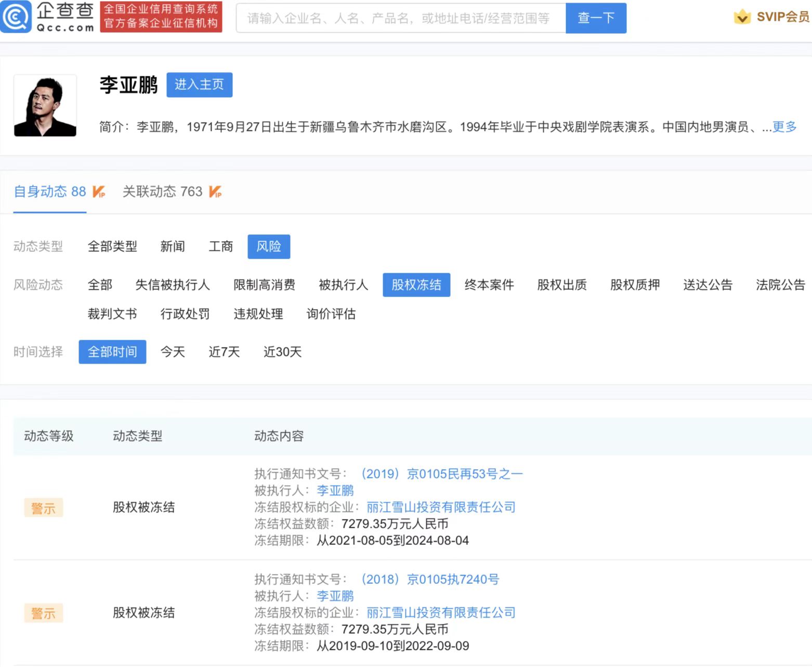812x667 pixels.
Task: Choose 近7天 time filter
Action: 224,352
